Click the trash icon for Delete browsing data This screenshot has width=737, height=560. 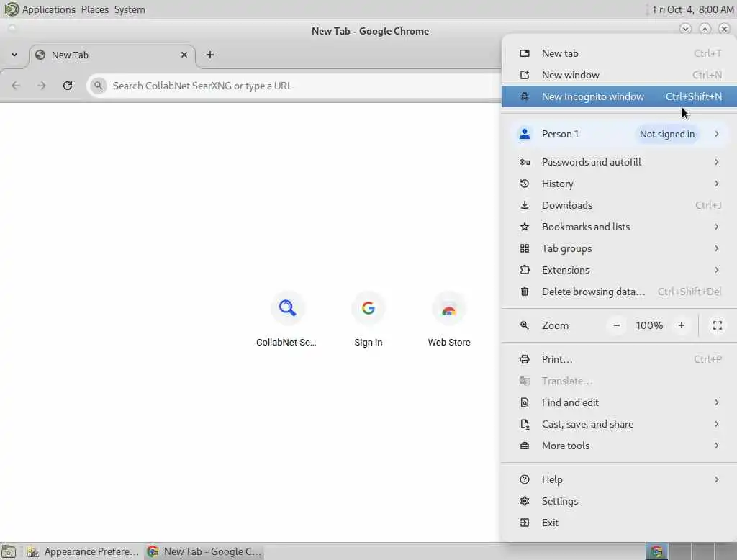(x=525, y=292)
